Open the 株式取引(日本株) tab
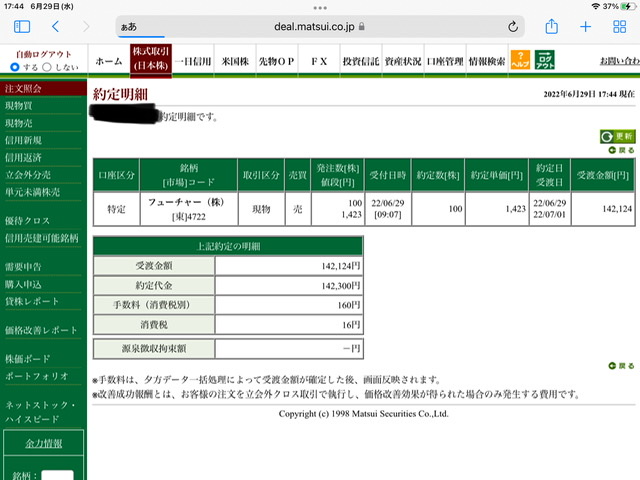The width and height of the screenshot is (640, 480). point(151,60)
